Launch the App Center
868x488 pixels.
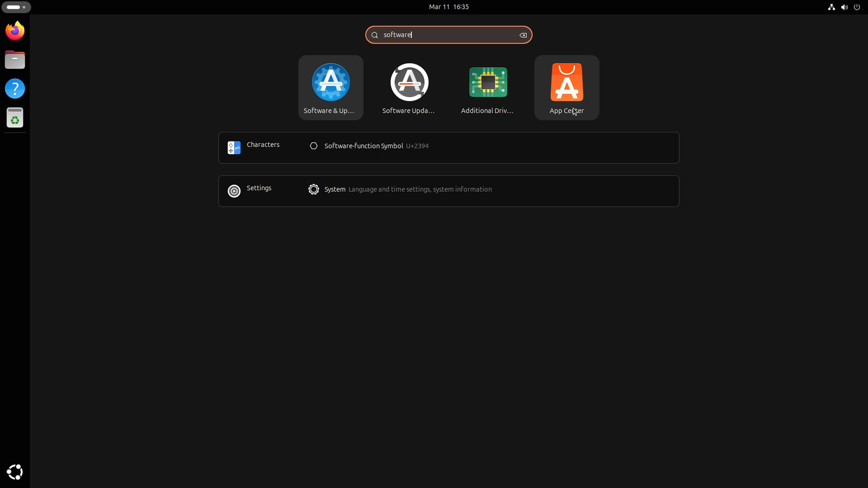(566, 87)
